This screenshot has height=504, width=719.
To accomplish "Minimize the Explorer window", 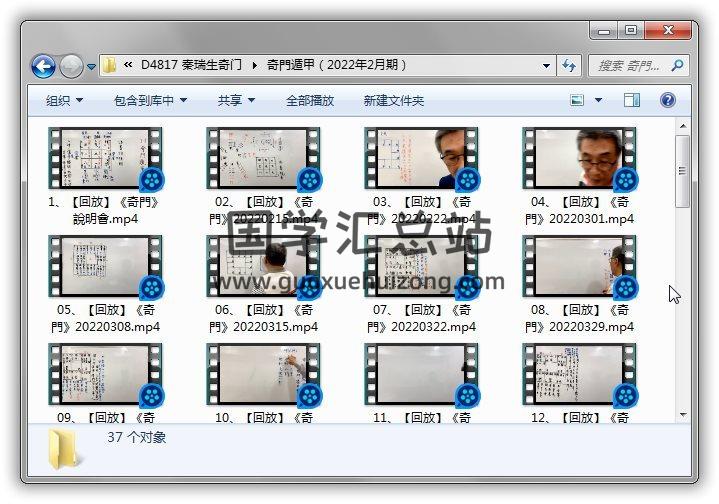I will tap(604, 31).
